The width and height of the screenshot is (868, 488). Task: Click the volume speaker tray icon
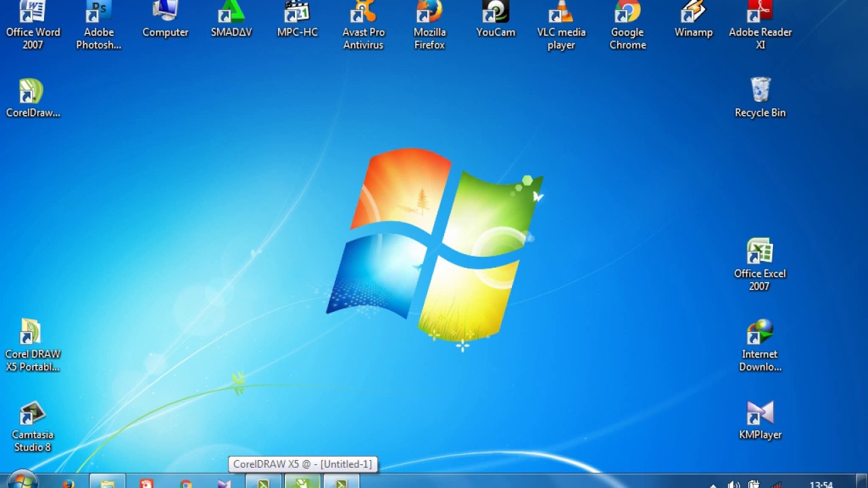(x=733, y=484)
